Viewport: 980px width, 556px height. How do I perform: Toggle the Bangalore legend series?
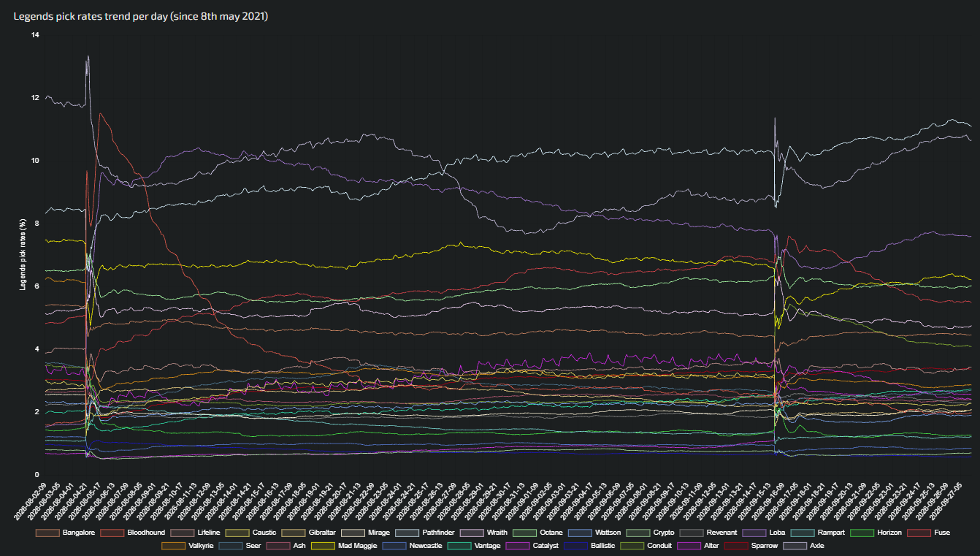[x=66, y=533]
